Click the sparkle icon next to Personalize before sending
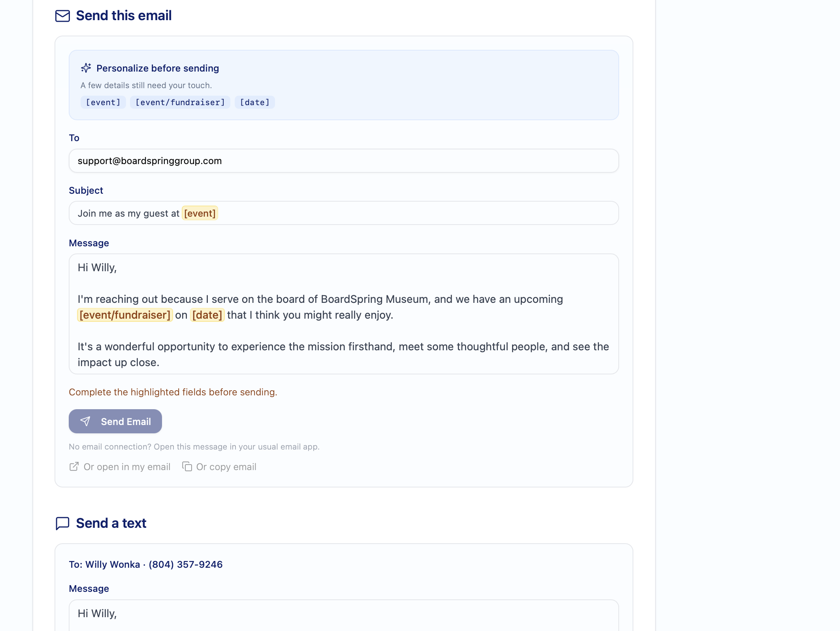 point(86,68)
